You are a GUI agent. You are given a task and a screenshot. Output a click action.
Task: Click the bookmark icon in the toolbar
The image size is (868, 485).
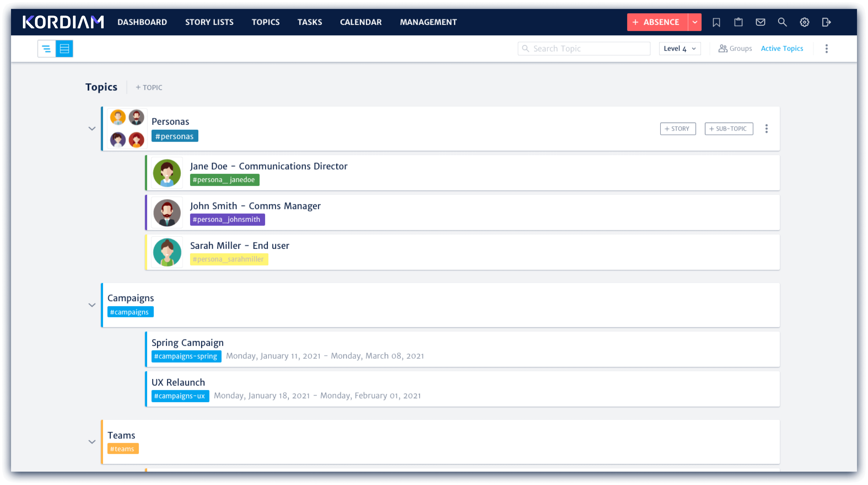click(x=716, y=22)
